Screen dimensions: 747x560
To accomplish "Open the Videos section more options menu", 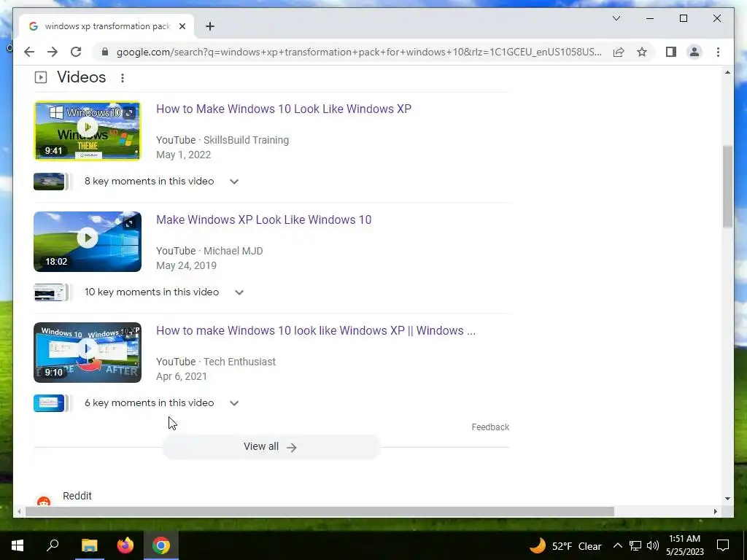I will point(123,77).
